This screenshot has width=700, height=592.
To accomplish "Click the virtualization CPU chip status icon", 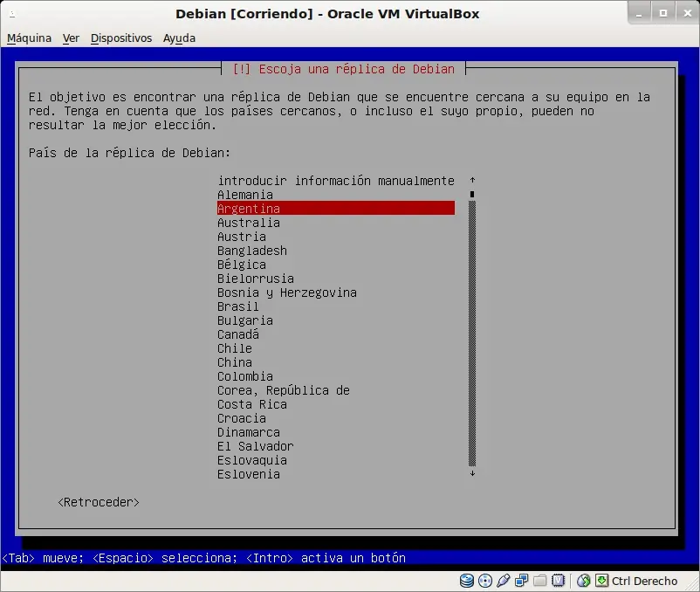I will pos(558,581).
